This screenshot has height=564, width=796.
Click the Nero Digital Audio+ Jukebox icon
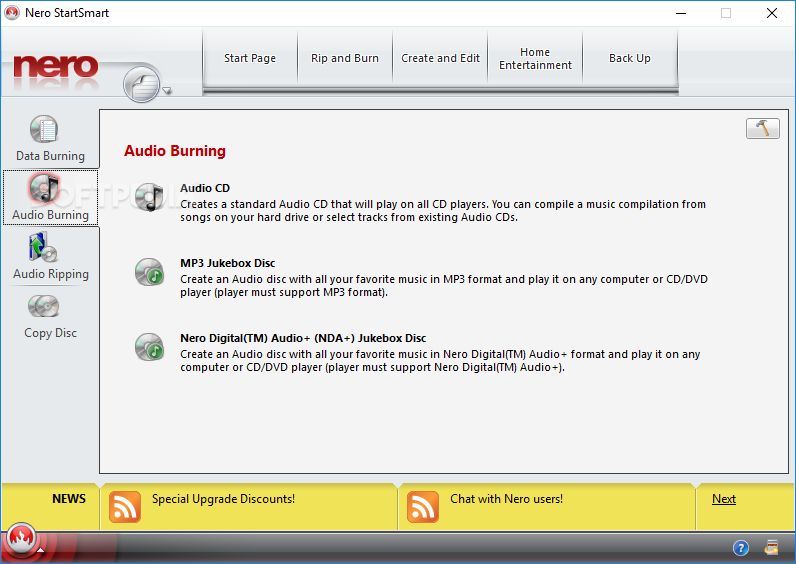click(x=150, y=346)
